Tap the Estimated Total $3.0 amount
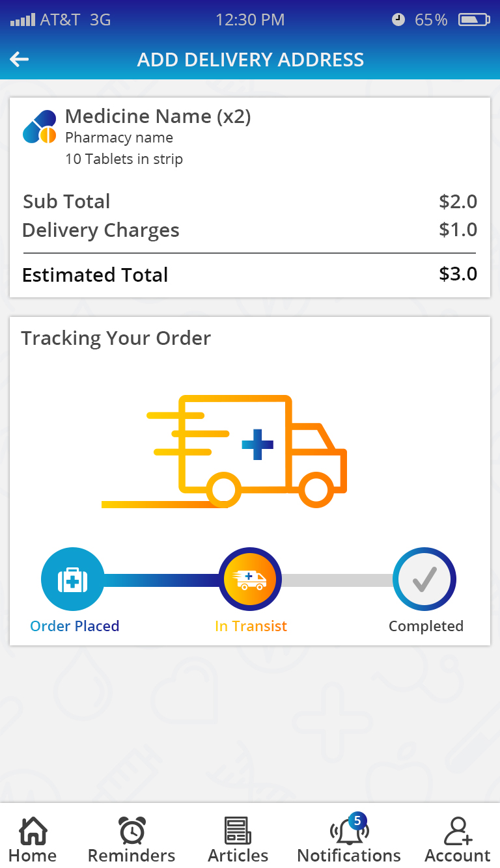The height and width of the screenshot is (868, 500). [458, 274]
